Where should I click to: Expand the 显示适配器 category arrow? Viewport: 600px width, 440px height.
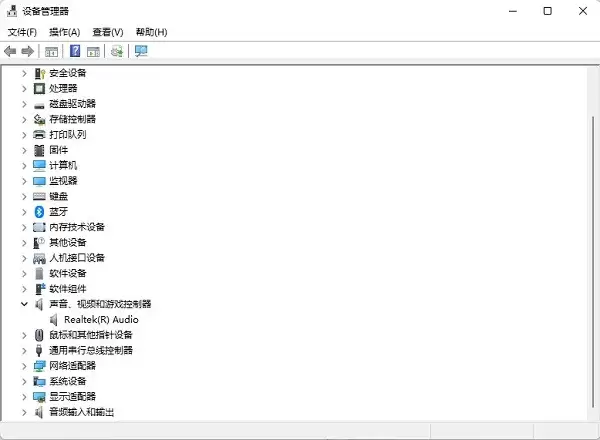(24, 397)
